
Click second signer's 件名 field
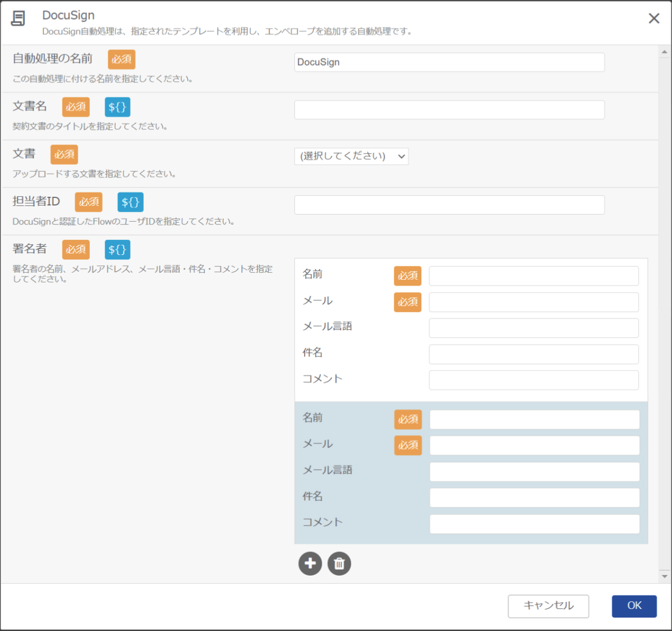coord(534,498)
